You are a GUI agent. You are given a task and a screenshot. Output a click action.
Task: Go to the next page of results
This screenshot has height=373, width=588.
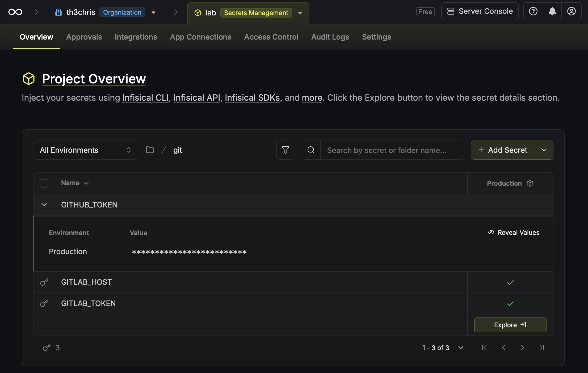click(523, 347)
